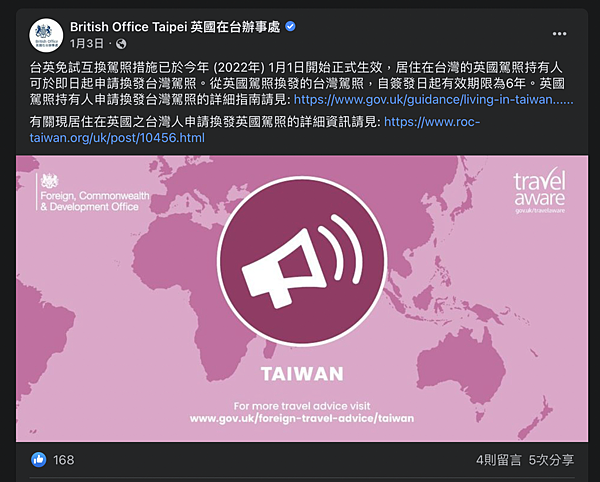The width and height of the screenshot is (600, 482).
Task: View the 5次分享 shares
Action: (x=551, y=460)
